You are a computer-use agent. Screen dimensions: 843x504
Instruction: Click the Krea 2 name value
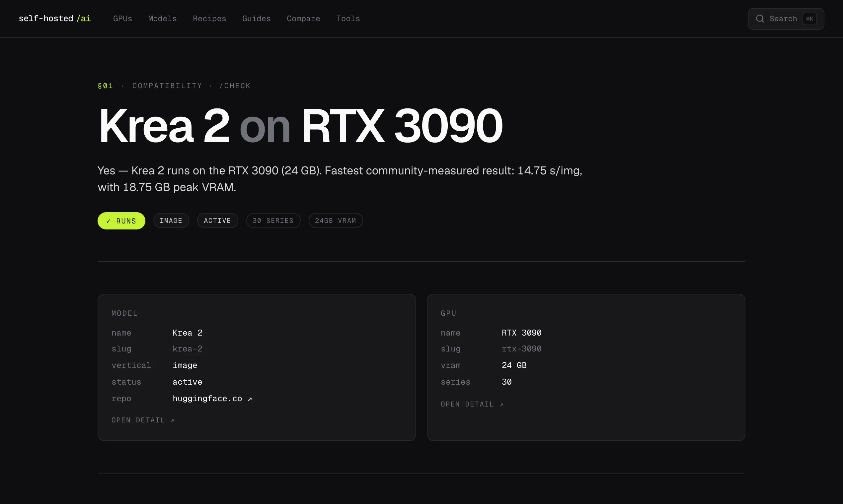(187, 333)
